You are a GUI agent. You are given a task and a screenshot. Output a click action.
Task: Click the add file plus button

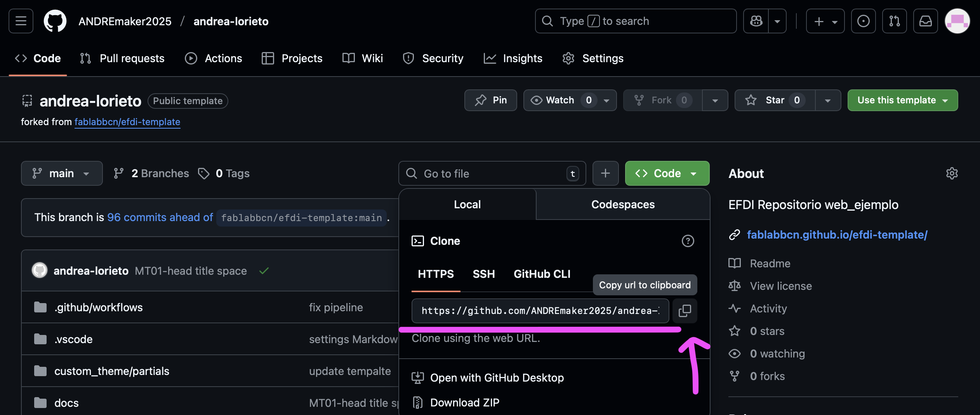tap(605, 173)
